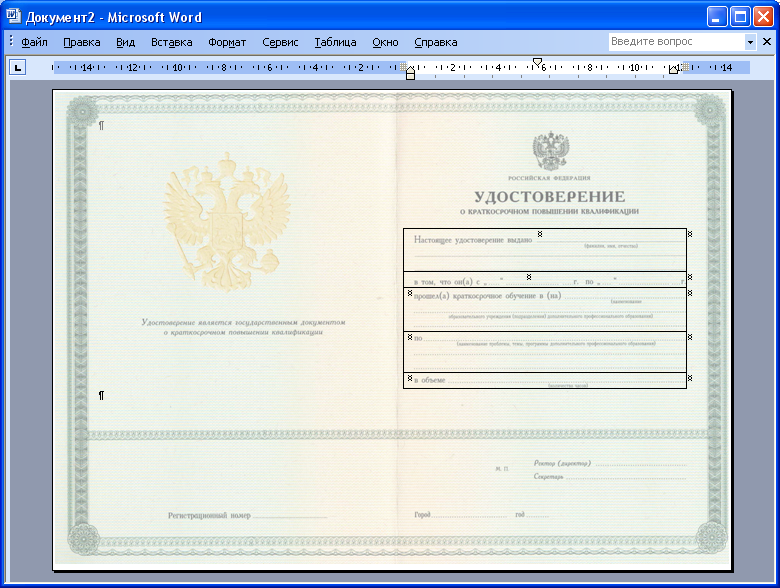Close the Microsoft Word window
This screenshot has width=780, height=588.
coord(763,17)
